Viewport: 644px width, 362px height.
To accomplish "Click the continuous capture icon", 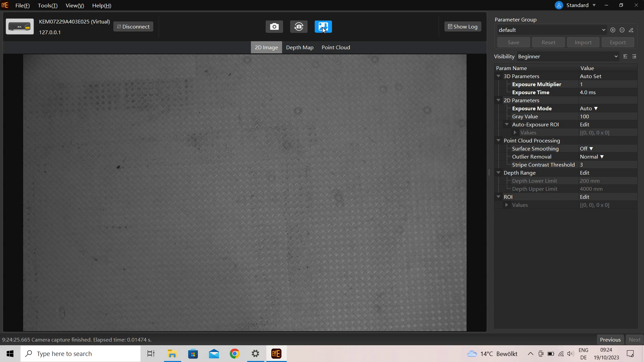I will (x=299, y=27).
